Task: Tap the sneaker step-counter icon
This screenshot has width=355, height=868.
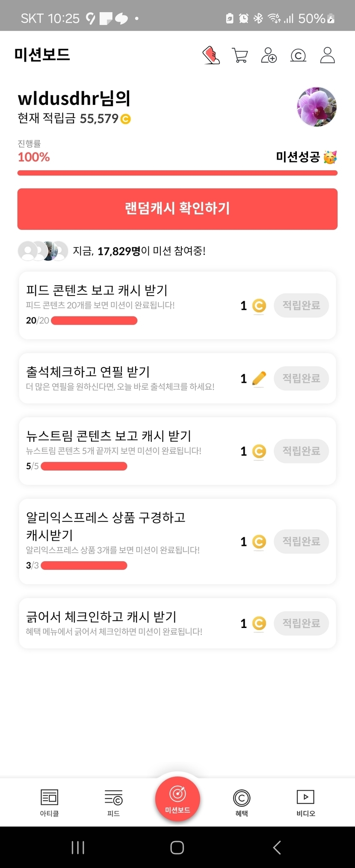Action: click(211, 56)
